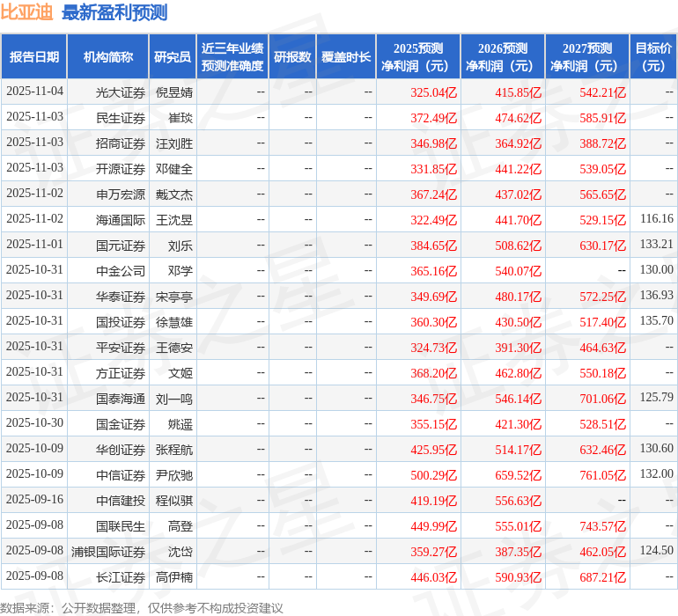Click the 研报数 column header
The width and height of the screenshot is (678, 616).
point(292,57)
